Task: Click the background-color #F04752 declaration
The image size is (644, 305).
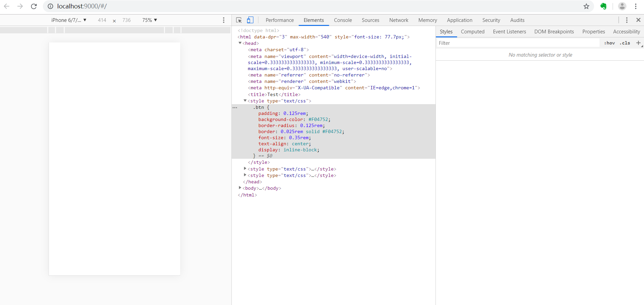Action: (295, 119)
